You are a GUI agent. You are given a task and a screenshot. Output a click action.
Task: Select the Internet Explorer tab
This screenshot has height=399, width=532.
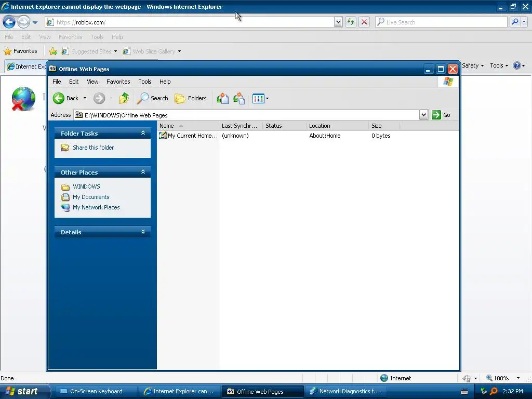point(26,66)
